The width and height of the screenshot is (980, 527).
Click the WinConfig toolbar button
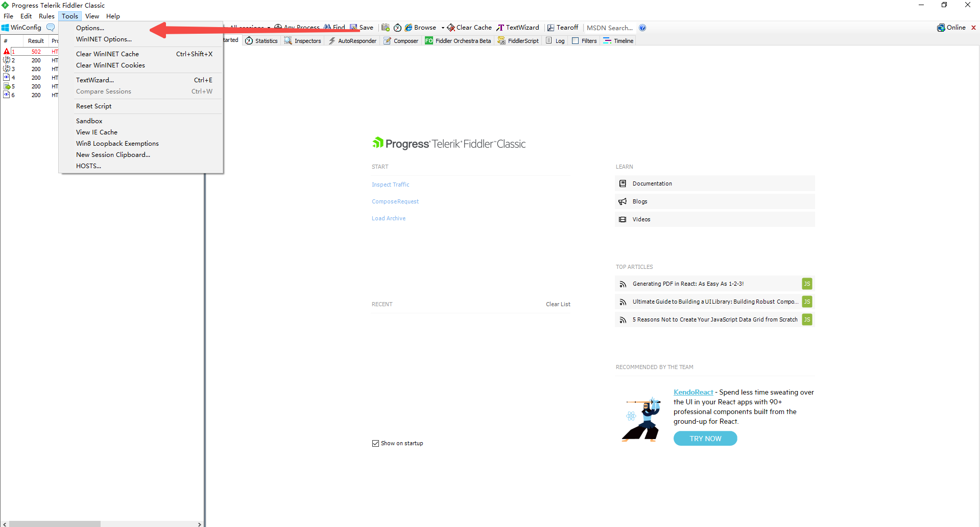pos(21,28)
